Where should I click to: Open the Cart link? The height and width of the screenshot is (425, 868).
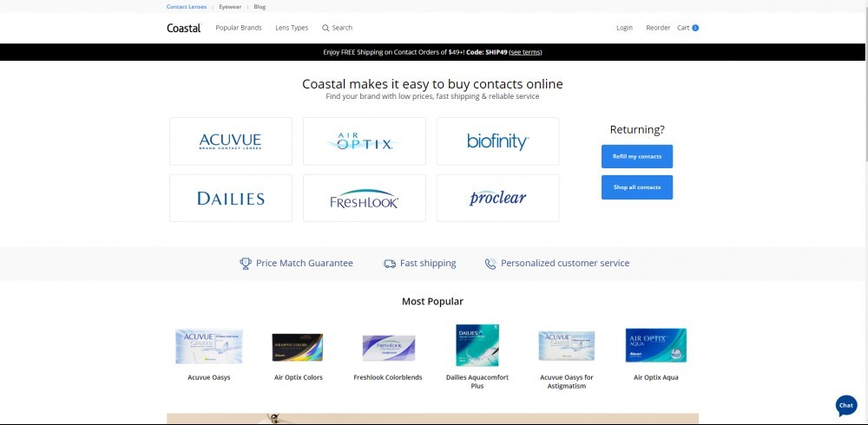683,28
